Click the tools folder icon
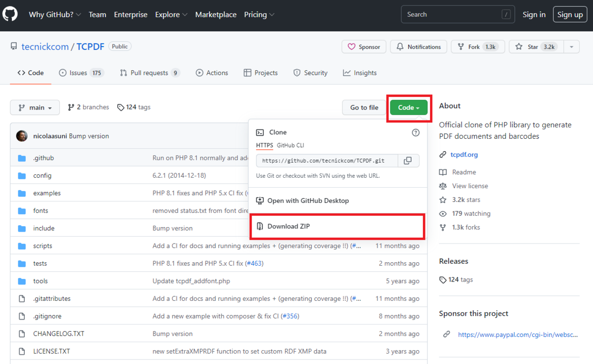Screen dimensions: 593x364 coord(22,281)
